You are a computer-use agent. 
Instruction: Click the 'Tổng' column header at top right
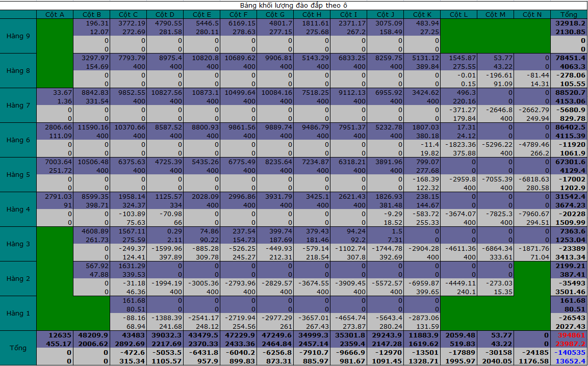click(569, 14)
